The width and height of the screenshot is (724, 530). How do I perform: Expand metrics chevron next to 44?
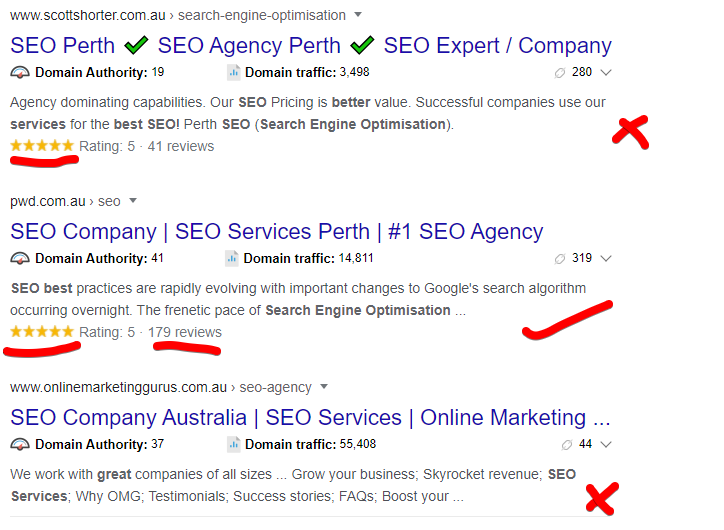click(606, 445)
